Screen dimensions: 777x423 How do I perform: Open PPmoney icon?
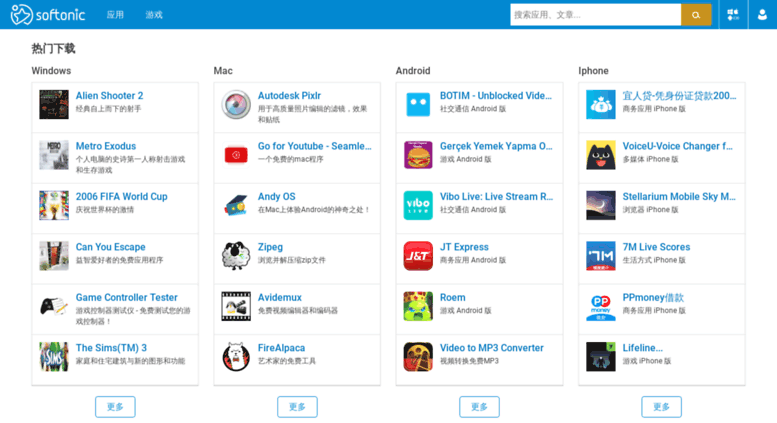[601, 307]
